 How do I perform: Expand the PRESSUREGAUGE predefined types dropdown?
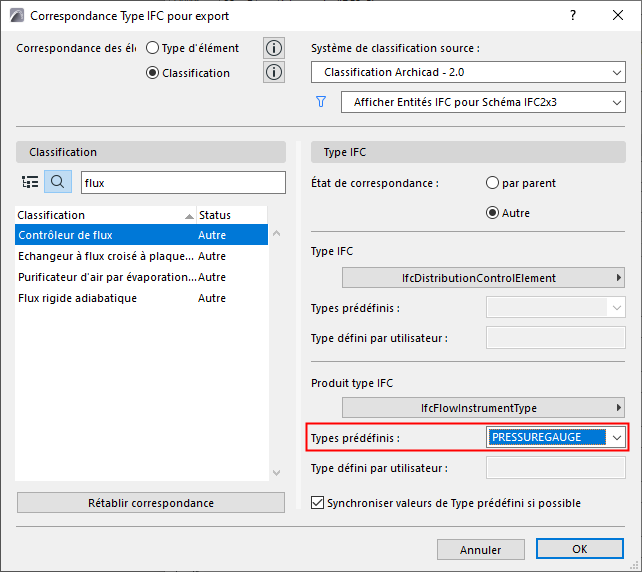click(617, 438)
